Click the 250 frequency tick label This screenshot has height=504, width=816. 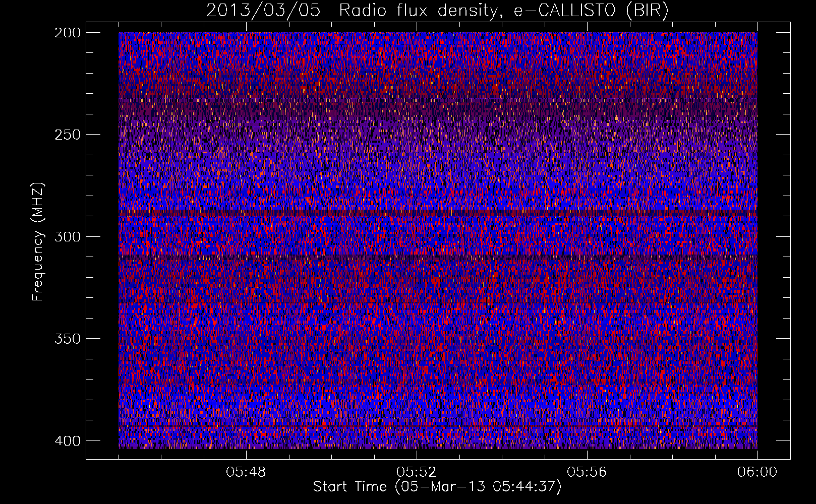67,135
